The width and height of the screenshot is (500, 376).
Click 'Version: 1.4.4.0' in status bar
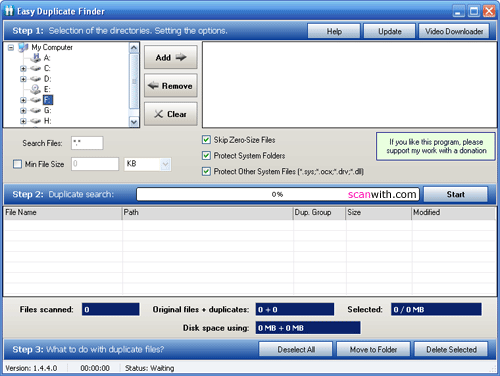[31, 368]
